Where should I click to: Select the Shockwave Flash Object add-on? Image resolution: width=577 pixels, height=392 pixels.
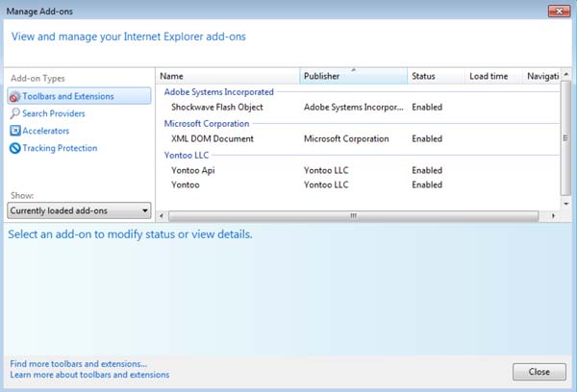coord(216,108)
